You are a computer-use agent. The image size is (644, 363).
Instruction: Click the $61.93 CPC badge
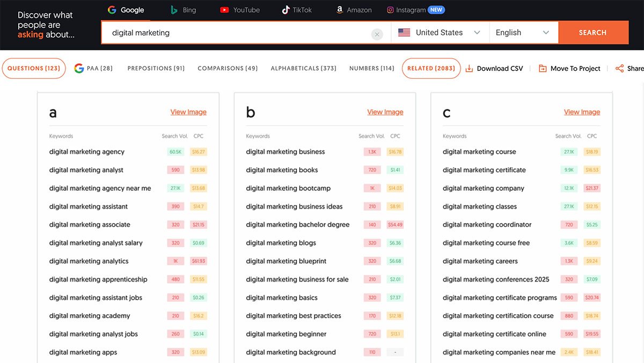click(x=199, y=261)
